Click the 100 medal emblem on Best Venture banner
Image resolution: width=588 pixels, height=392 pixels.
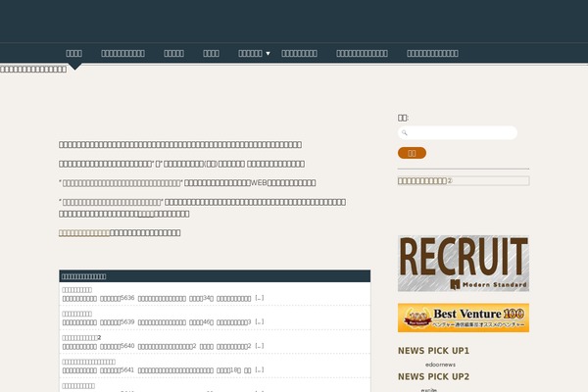(x=417, y=318)
